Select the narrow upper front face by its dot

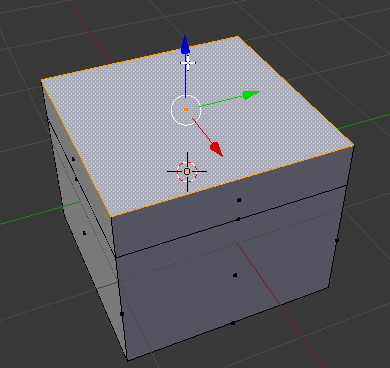point(239,200)
